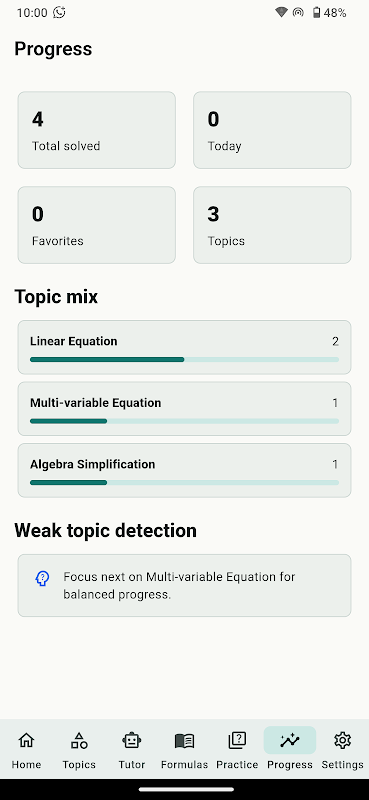
Task: Select the Progress chart icon
Action: coord(290,740)
